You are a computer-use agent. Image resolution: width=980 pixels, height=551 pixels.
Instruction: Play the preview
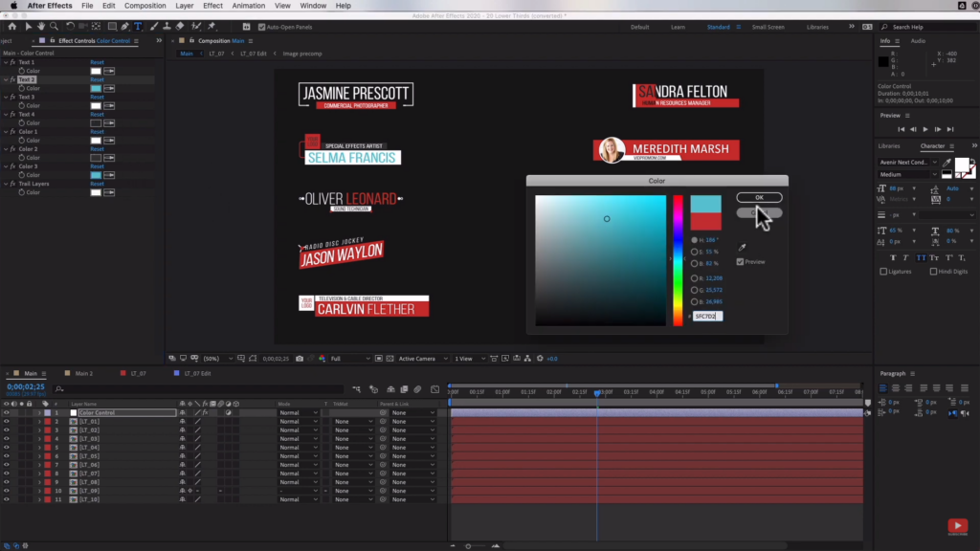[x=925, y=129]
